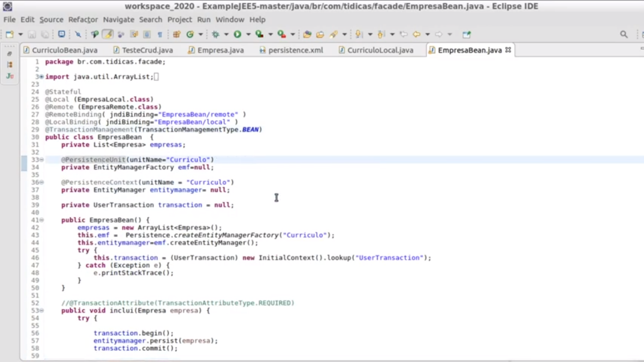Click the Quick Access magnifier icon

[x=624, y=34]
